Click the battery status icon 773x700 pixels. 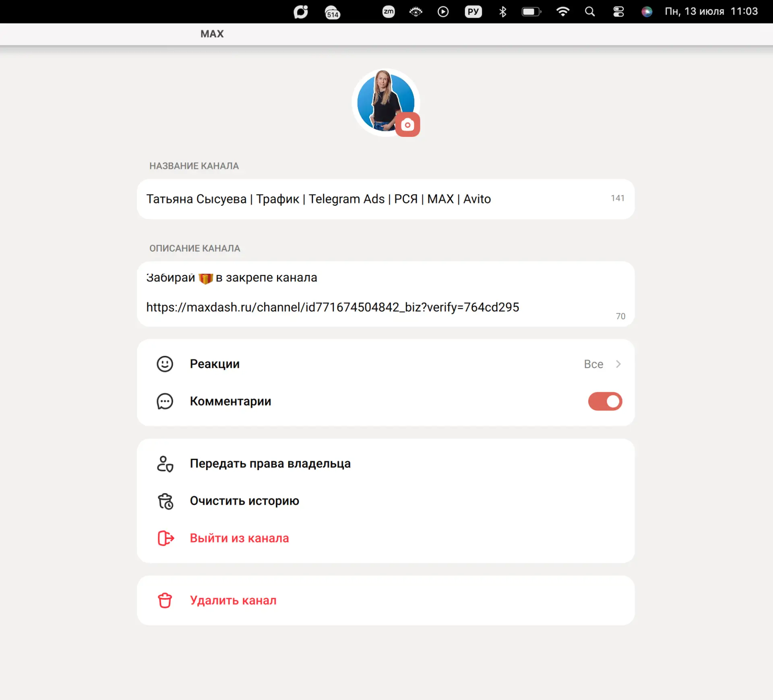531,12
